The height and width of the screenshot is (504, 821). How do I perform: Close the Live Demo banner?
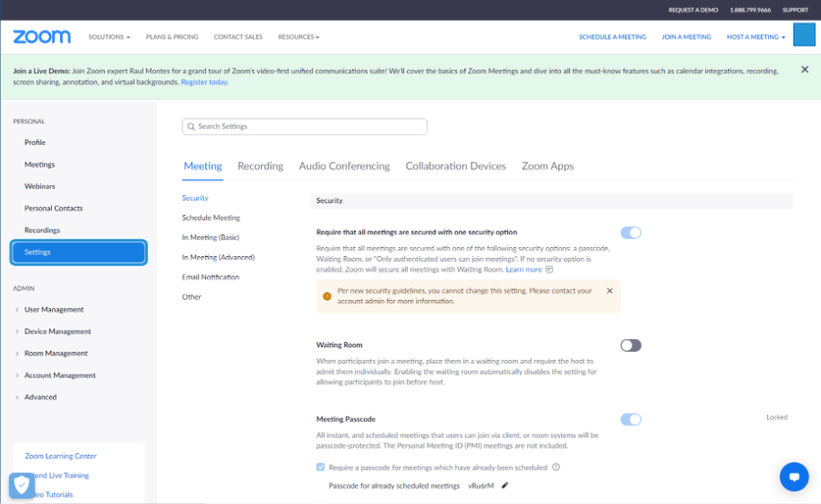(x=805, y=69)
